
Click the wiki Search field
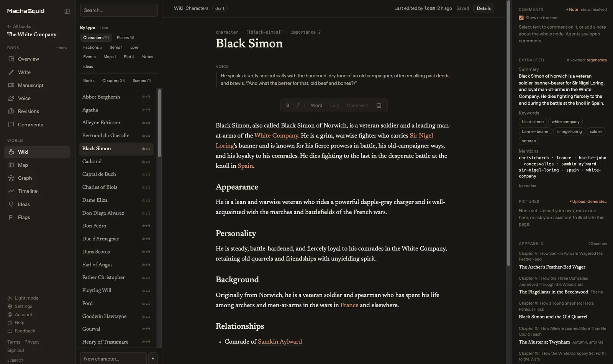tap(119, 10)
